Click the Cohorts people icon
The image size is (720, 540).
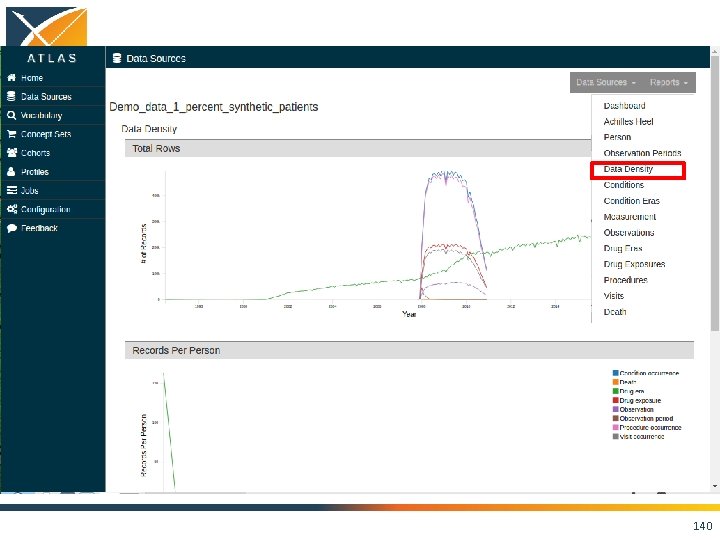tap(12, 153)
